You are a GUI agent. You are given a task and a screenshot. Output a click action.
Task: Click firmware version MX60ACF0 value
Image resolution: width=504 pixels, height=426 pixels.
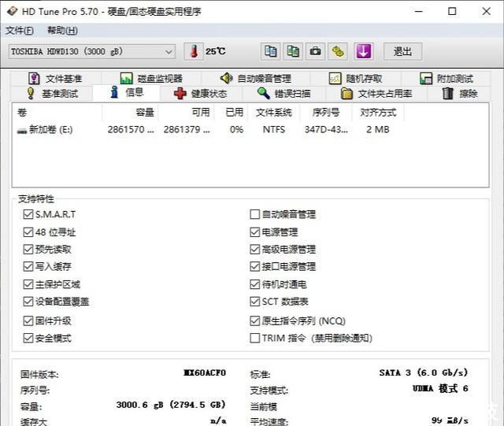point(205,373)
